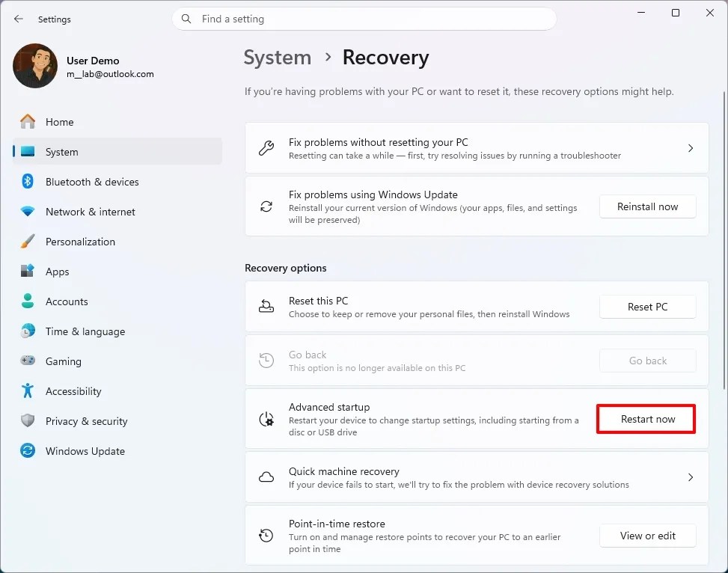Image resolution: width=728 pixels, height=573 pixels.
Task: Click the Reset PC button
Action: tap(648, 307)
